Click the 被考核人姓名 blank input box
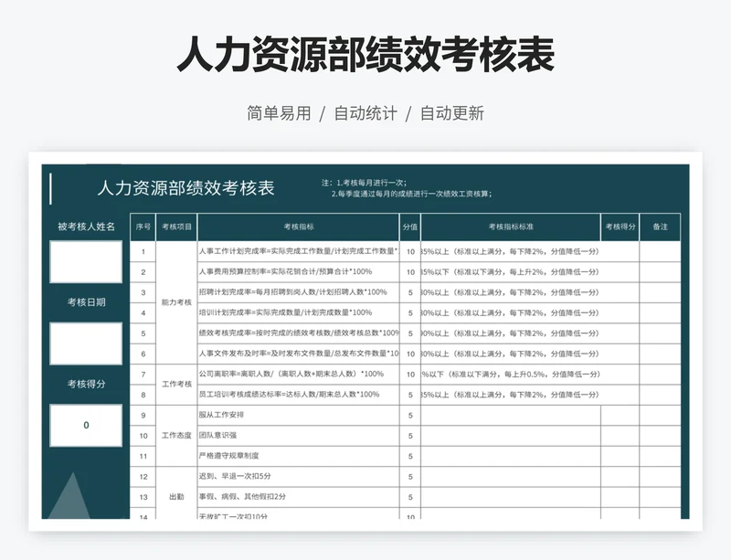Image resolution: width=731 pixels, height=560 pixels. pyautogui.click(x=86, y=261)
